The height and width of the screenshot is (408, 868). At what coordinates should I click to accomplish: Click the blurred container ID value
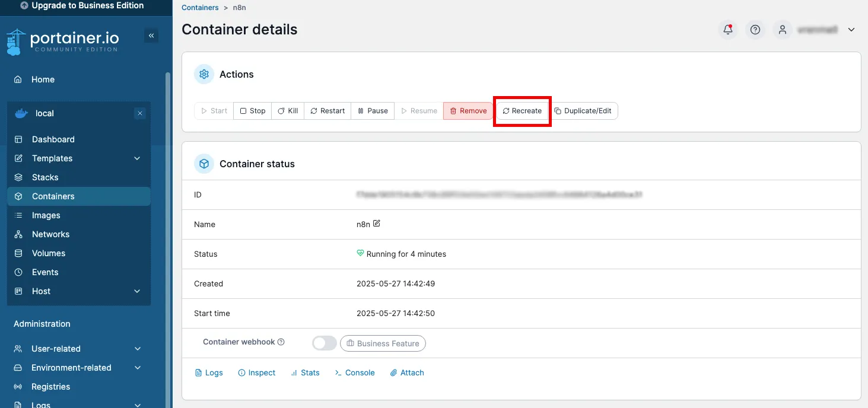tap(500, 195)
